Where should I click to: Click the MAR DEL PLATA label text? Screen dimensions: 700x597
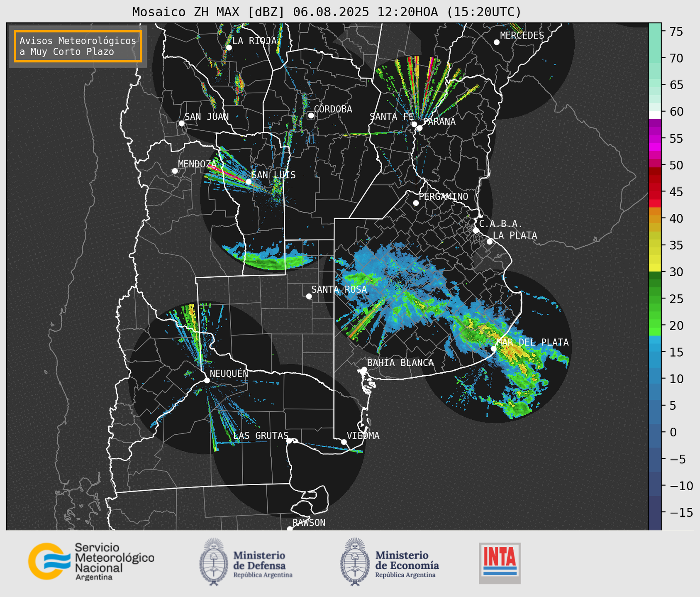point(532,342)
